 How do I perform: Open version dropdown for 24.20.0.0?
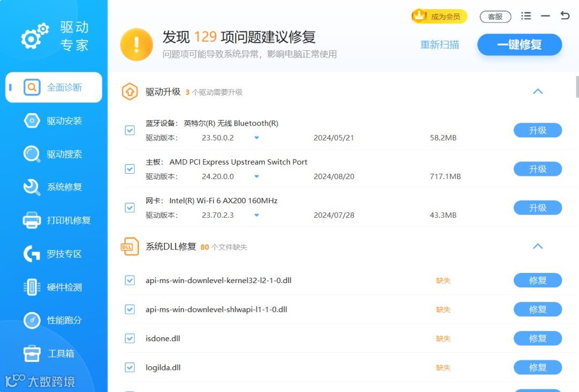tap(257, 176)
